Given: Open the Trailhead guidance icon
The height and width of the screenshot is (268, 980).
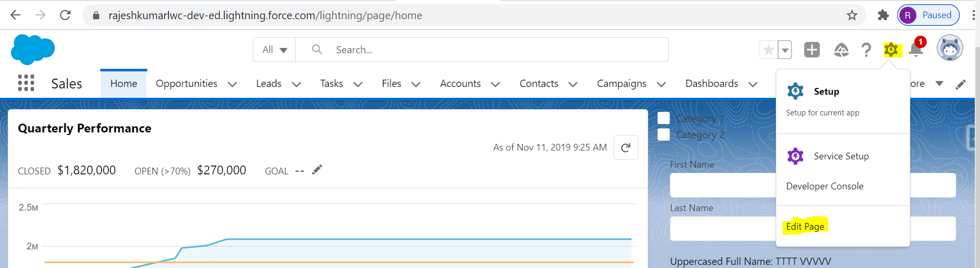Looking at the screenshot, I should pos(841,50).
